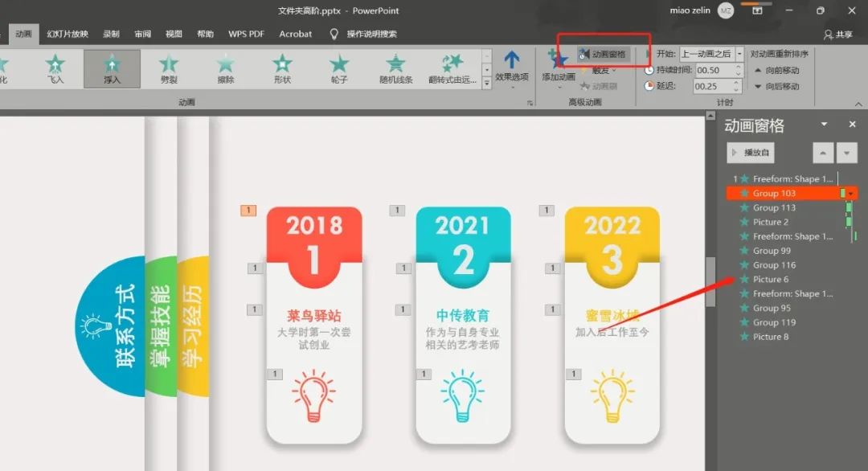Apply the 擦除 wipe animation effect

225,68
